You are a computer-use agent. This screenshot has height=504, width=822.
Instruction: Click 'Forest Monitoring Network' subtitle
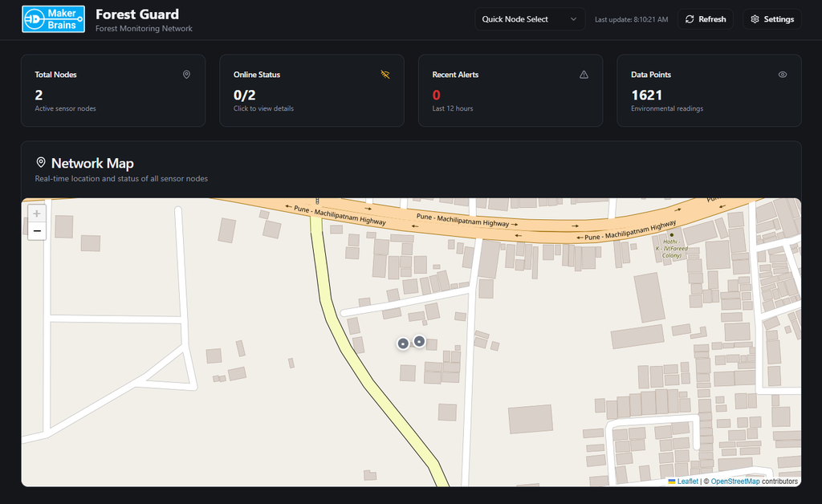pos(144,29)
